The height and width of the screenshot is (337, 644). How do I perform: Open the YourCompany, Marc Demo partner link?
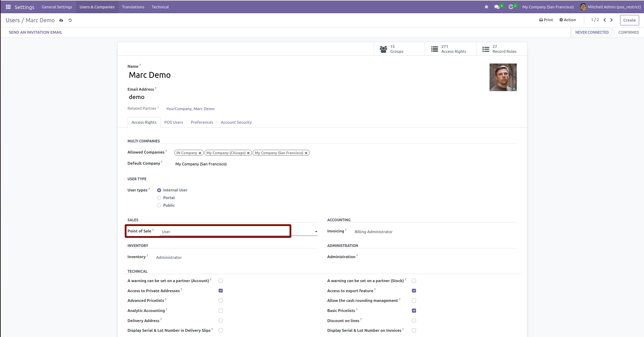pos(190,109)
